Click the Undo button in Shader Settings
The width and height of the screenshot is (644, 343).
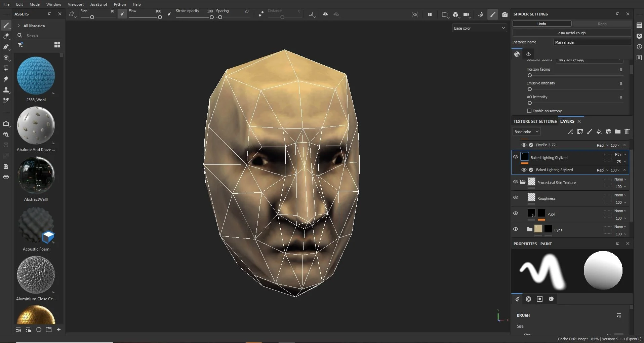point(541,24)
